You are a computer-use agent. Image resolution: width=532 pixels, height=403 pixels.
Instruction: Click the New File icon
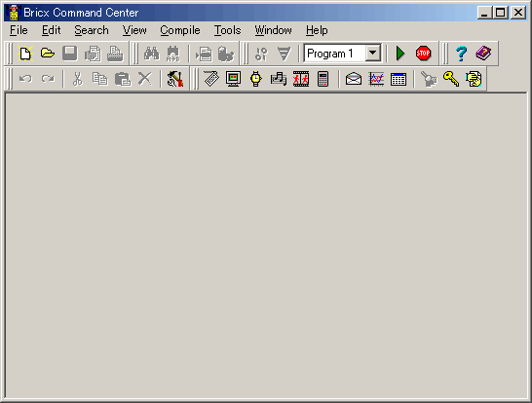[x=25, y=54]
